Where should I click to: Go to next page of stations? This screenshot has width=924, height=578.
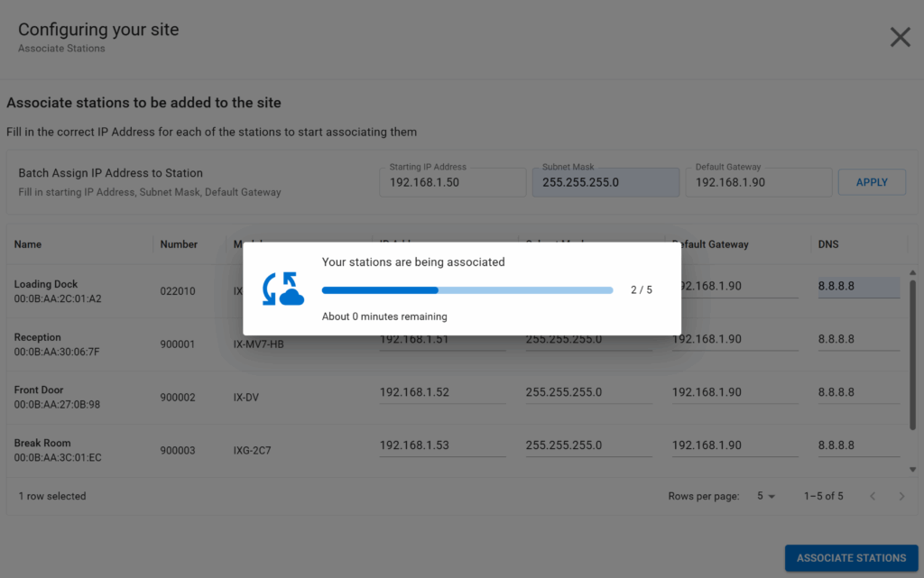coord(901,496)
